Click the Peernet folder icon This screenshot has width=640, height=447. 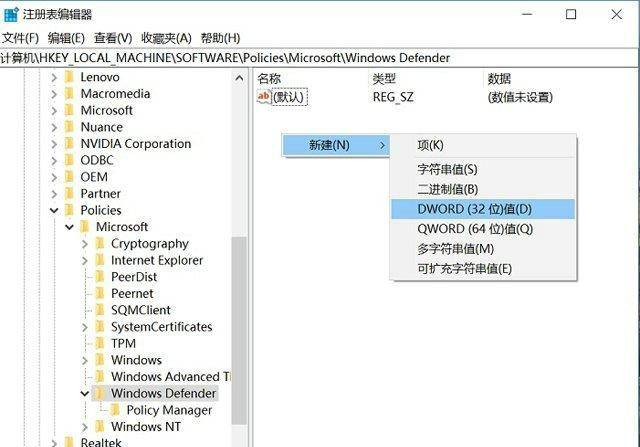pos(100,294)
